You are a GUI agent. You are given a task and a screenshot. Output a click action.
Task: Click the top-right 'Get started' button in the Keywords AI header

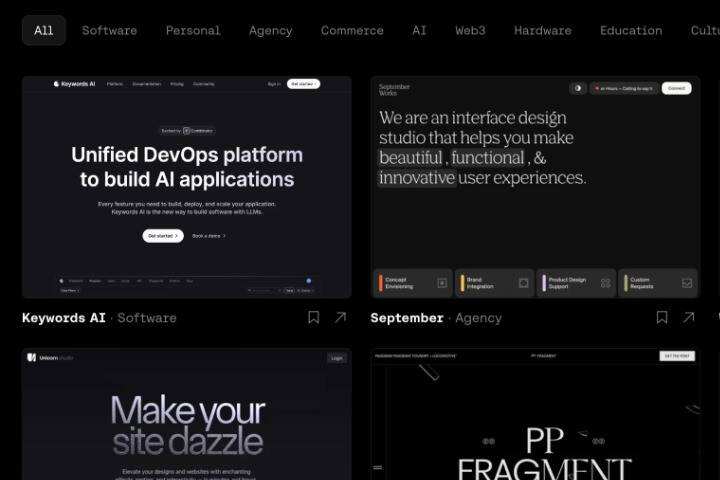coord(304,84)
